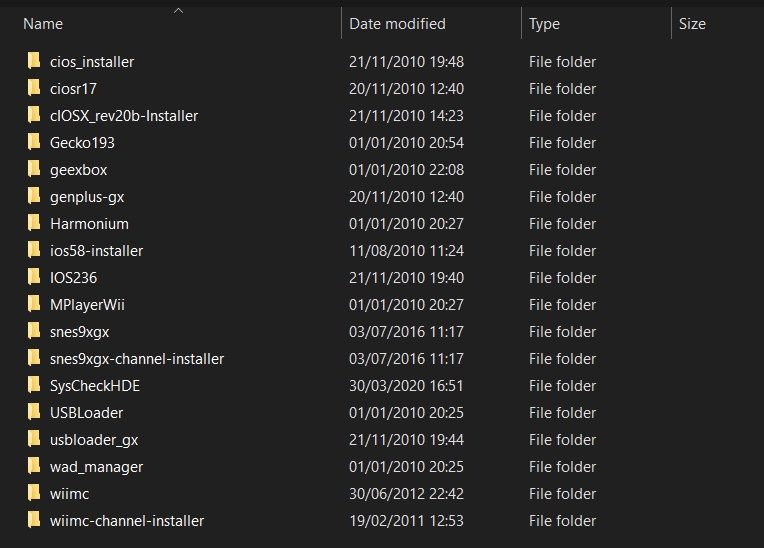Select the IOS236 folder name

(x=74, y=278)
